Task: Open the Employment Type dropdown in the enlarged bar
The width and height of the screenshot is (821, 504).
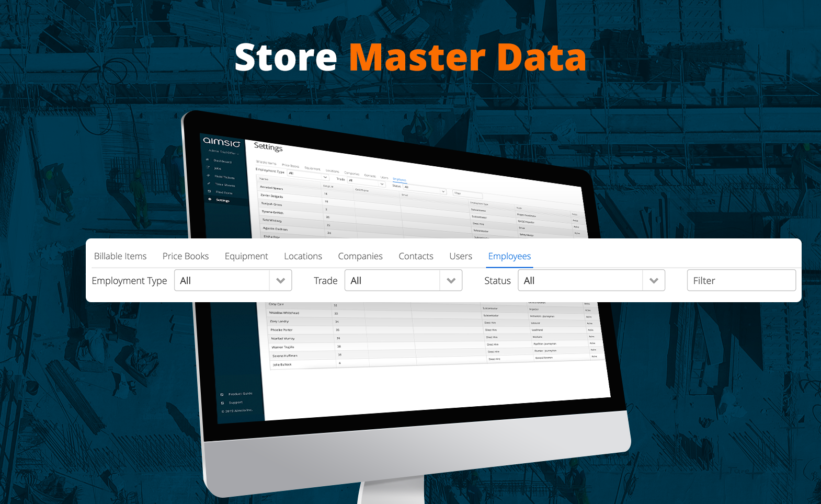Action: 233,281
